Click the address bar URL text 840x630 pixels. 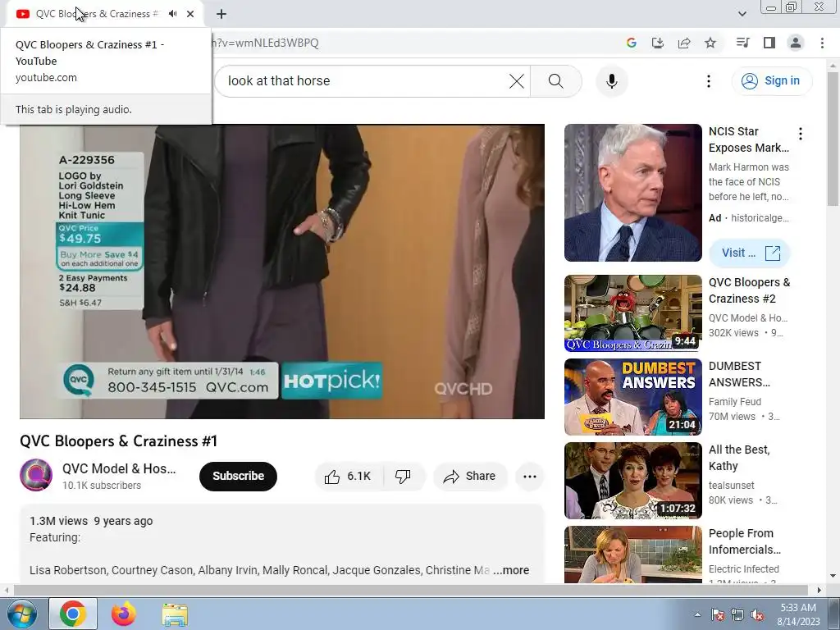(265, 43)
